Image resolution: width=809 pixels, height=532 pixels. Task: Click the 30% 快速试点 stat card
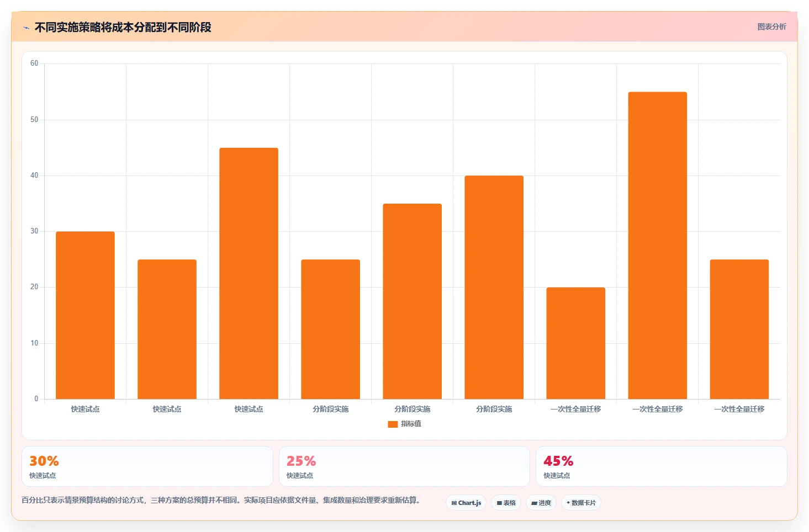point(147,466)
